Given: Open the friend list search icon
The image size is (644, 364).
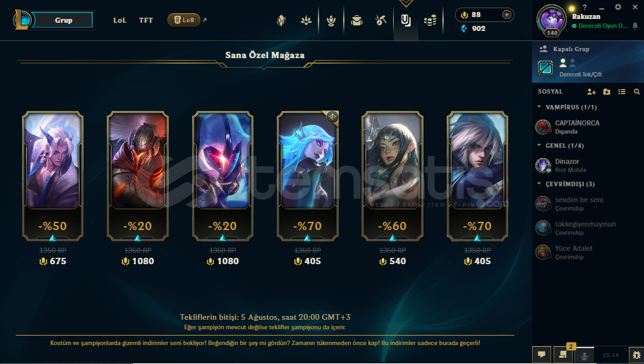Looking at the screenshot, I should pos(636,92).
